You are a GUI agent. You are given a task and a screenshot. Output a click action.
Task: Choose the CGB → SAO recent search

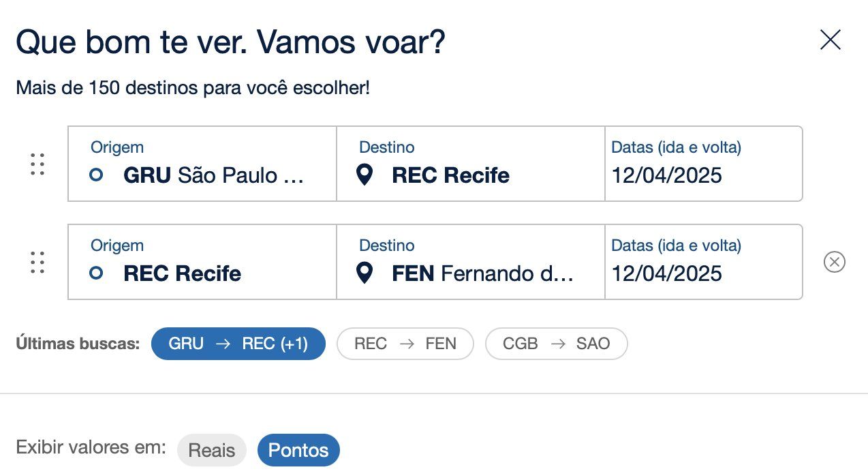[557, 344]
